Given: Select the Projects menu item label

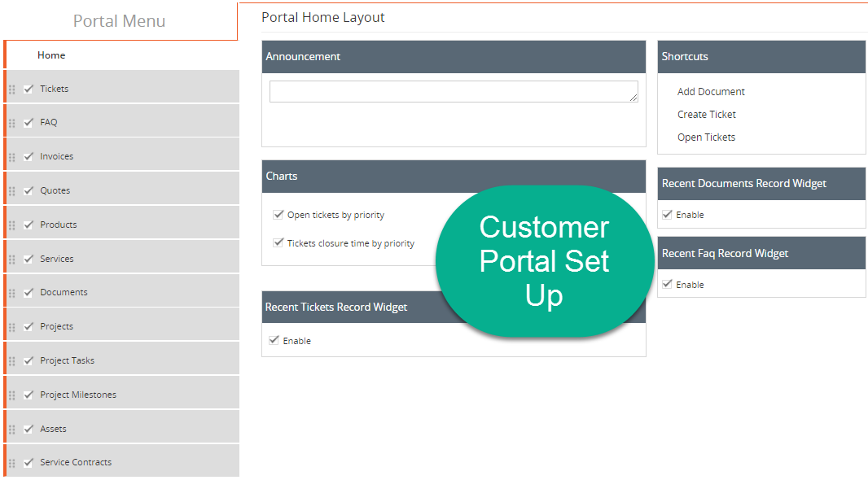Looking at the screenshot, I should tap(56, 326).
